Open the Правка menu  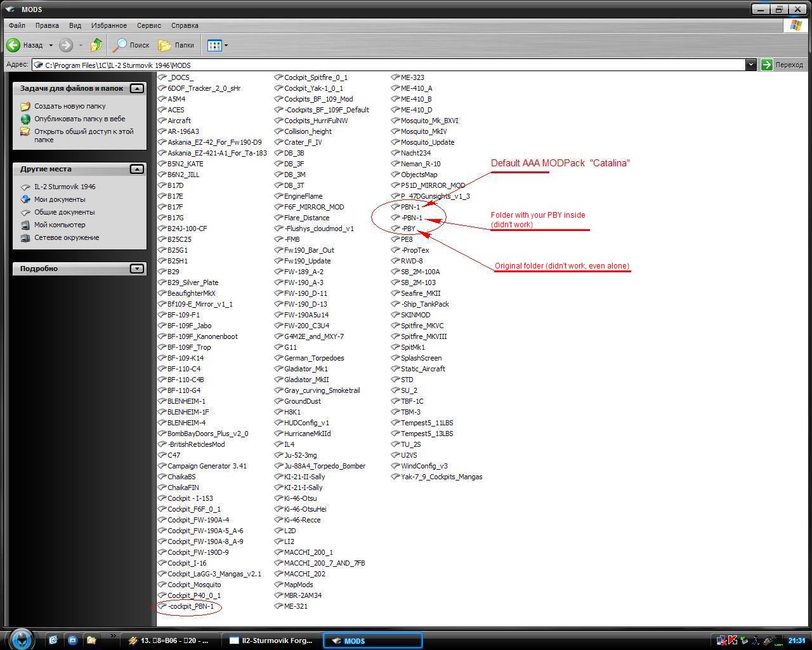(47, 25)
